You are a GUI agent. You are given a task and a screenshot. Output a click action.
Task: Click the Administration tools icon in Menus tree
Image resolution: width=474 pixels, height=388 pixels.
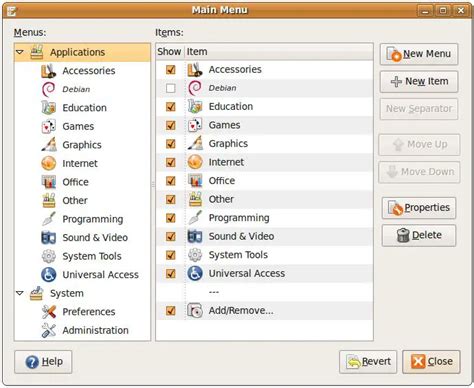click(x=49, y=330)
